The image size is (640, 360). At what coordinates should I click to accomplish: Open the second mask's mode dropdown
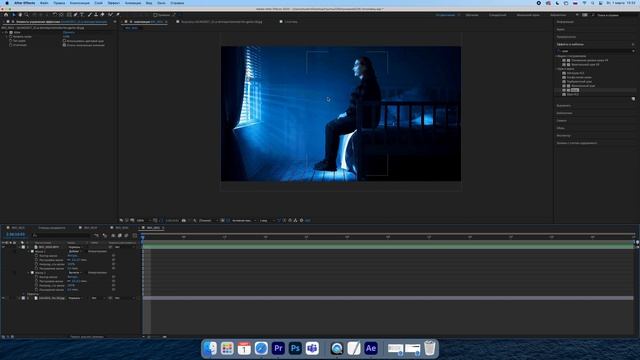[x=75, y=273]
